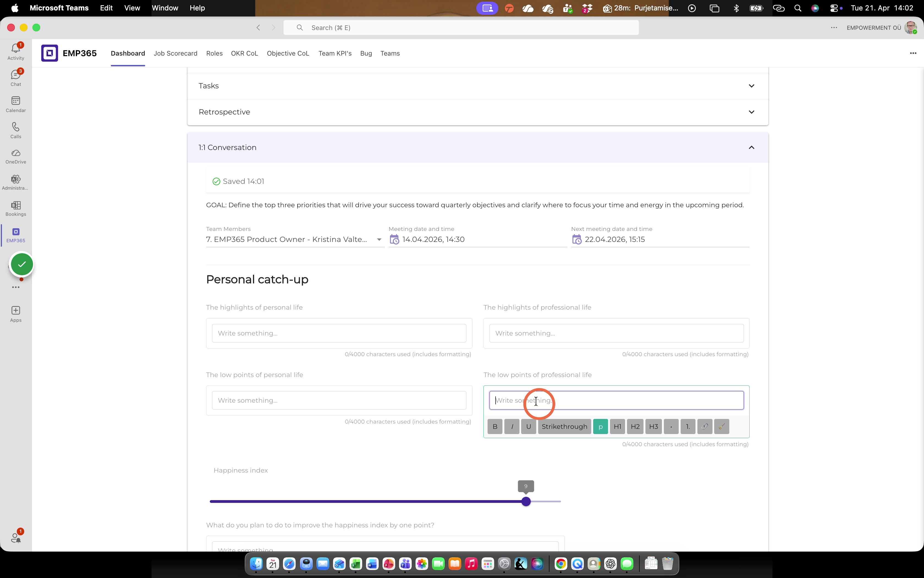Click the meeting date 14.04.2026, 14:30 field
The image size is (924, 578).
coord(478,240)
